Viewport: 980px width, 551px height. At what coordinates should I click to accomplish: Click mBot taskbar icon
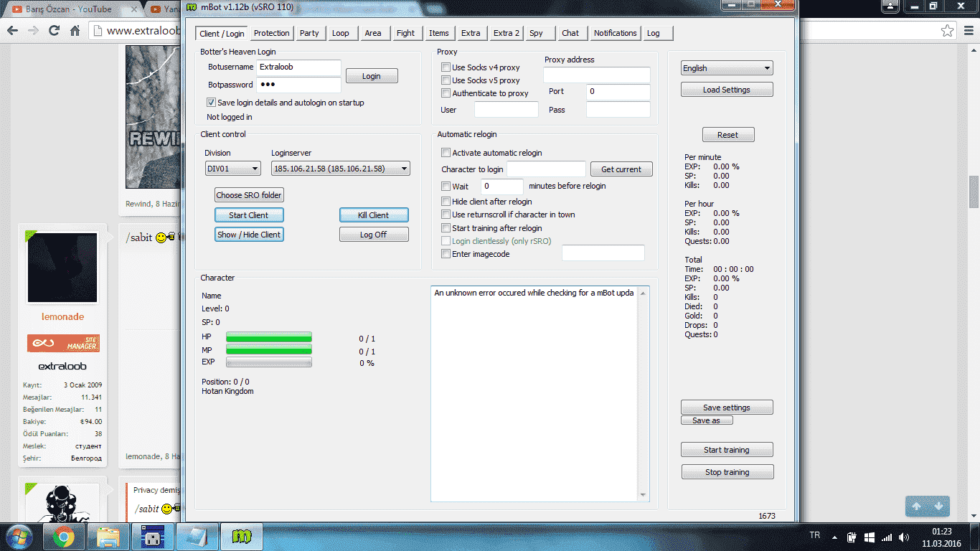(242, 537)
